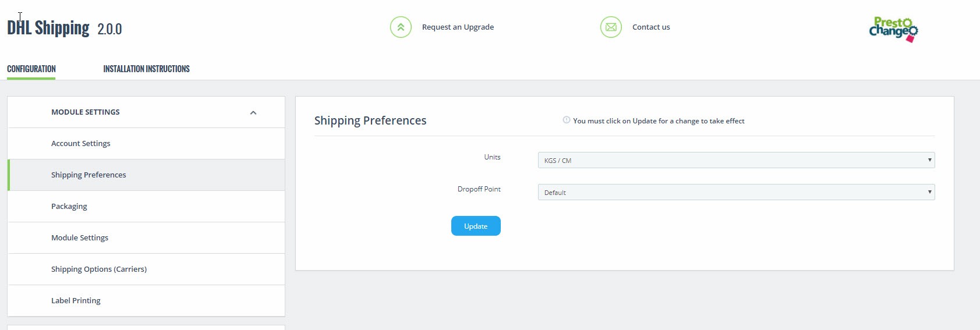Click the Contact us envelope icon
Viewport: 980px width, 330px height.
click(611, 27)
